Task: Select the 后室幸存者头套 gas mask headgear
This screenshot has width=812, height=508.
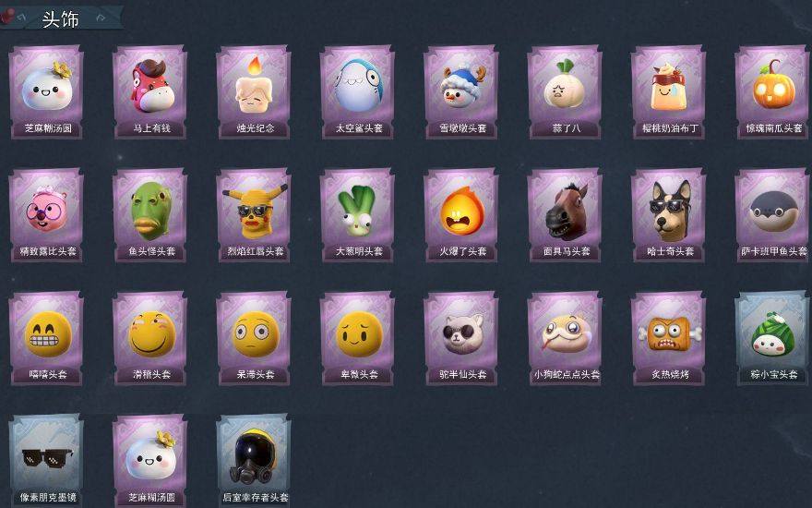Action: tap(254, 460)
